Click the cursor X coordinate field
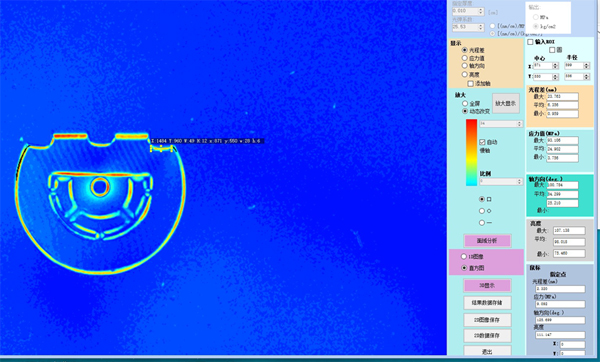 tap(572, 344)
